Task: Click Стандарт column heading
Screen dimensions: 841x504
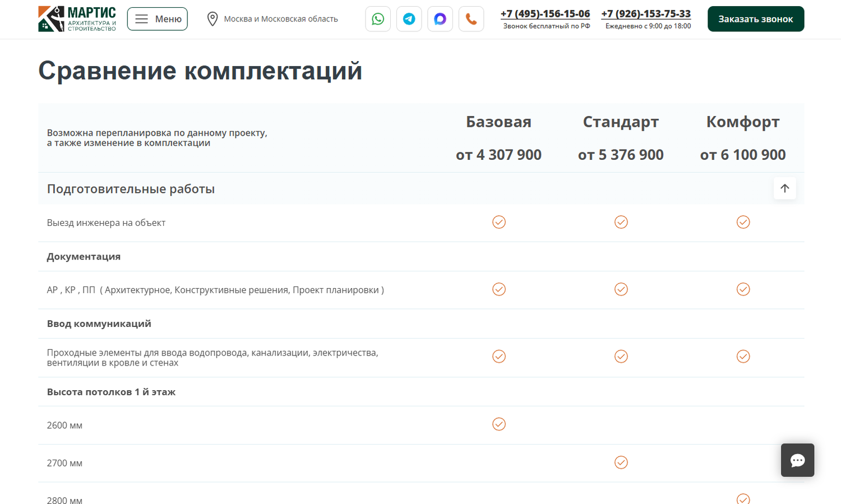Action: (621, 122)
